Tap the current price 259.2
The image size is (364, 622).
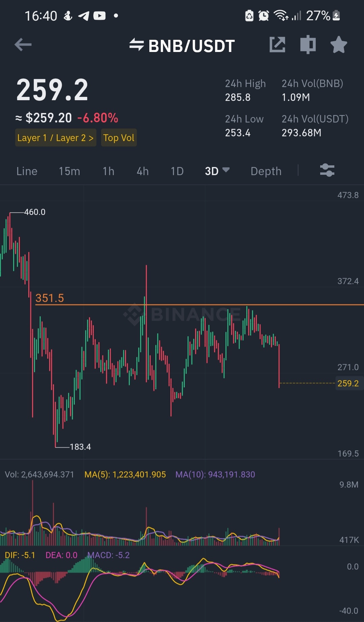(x=52, y=90)
